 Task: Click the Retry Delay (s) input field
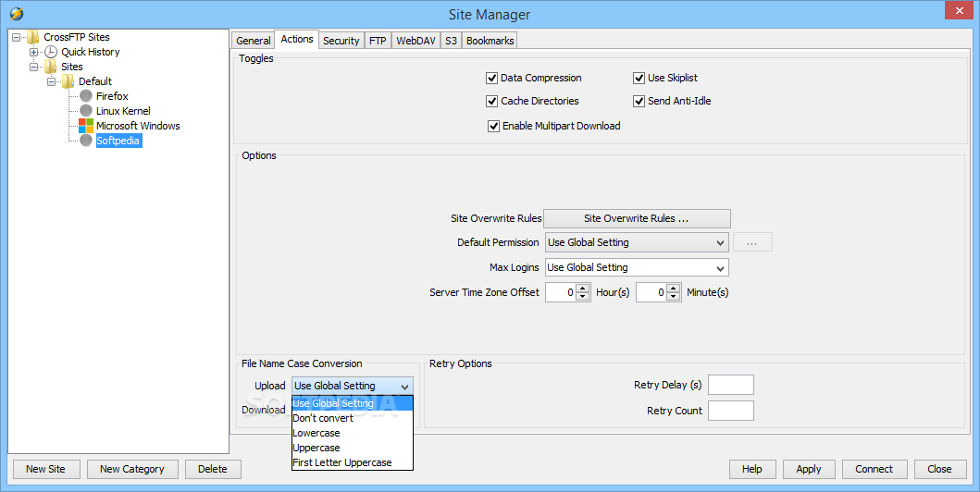731,386
